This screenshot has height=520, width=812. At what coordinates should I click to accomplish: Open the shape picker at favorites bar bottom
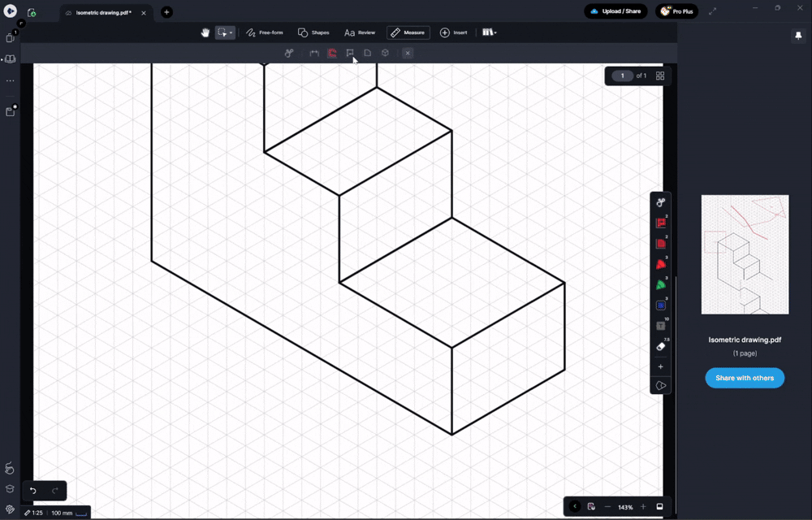coord(660,386)
